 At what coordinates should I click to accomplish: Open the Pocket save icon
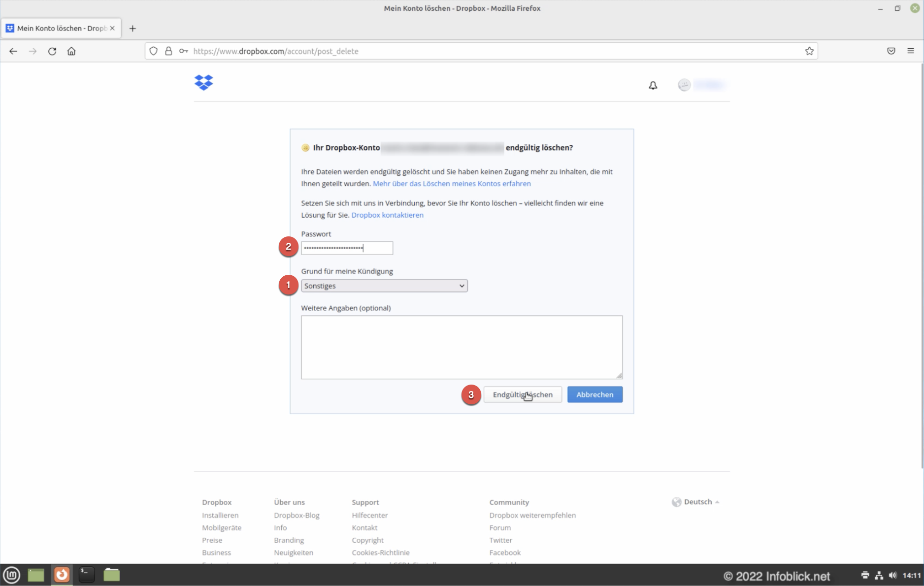pyautogui.click(x=891, y=51)
